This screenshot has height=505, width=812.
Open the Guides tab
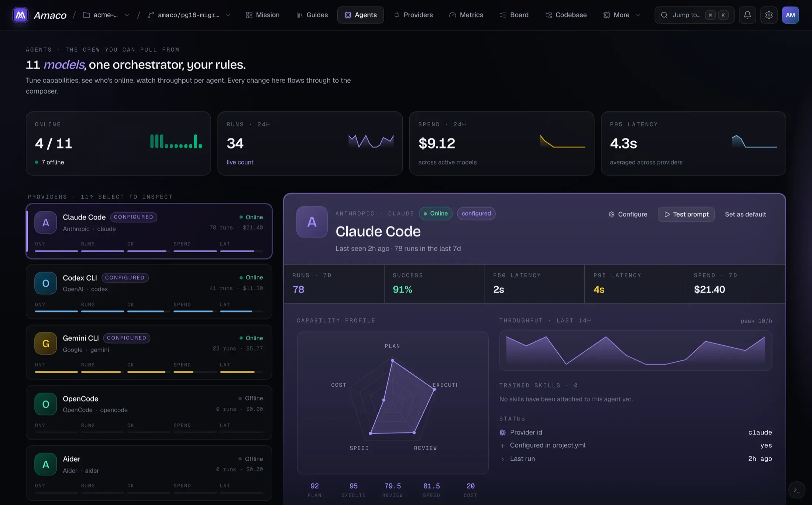coord(312,15)
